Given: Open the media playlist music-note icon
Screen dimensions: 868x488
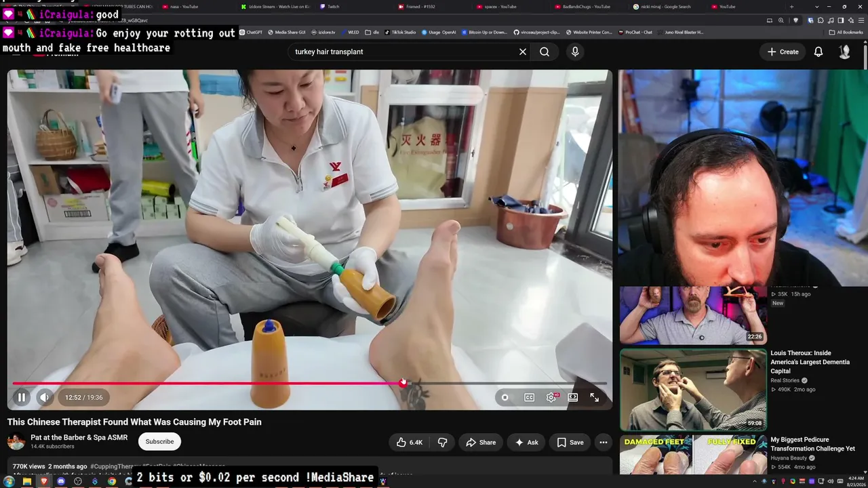Looking at the screenshot, I should point(829,20).
